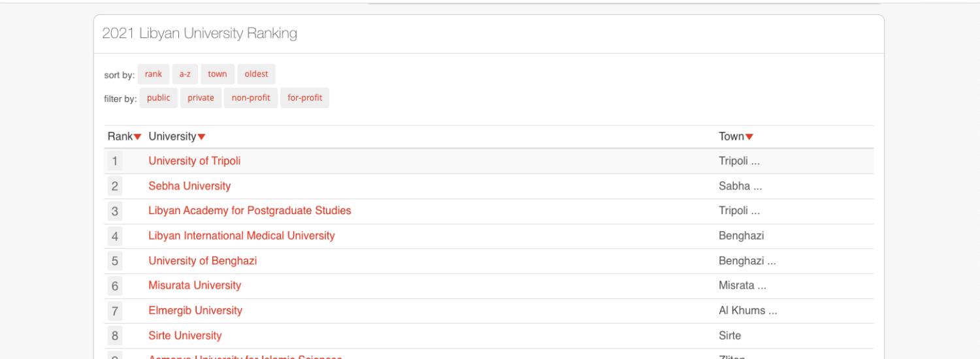The height and width of the screenshot is (359, 980).
Task: Open Sebha University link
Action: 189,186
